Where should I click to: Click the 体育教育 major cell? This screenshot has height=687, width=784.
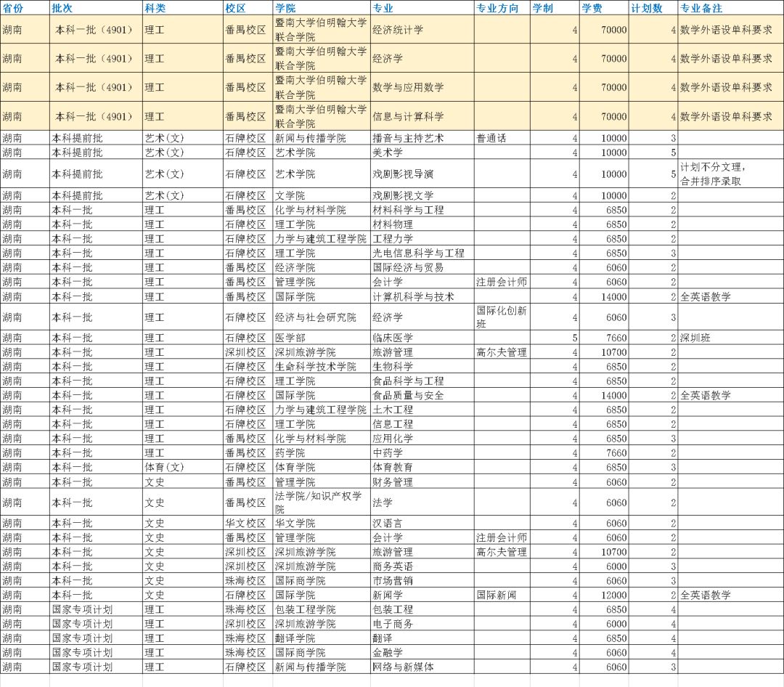pyautogui.click(x=422, y=468)
